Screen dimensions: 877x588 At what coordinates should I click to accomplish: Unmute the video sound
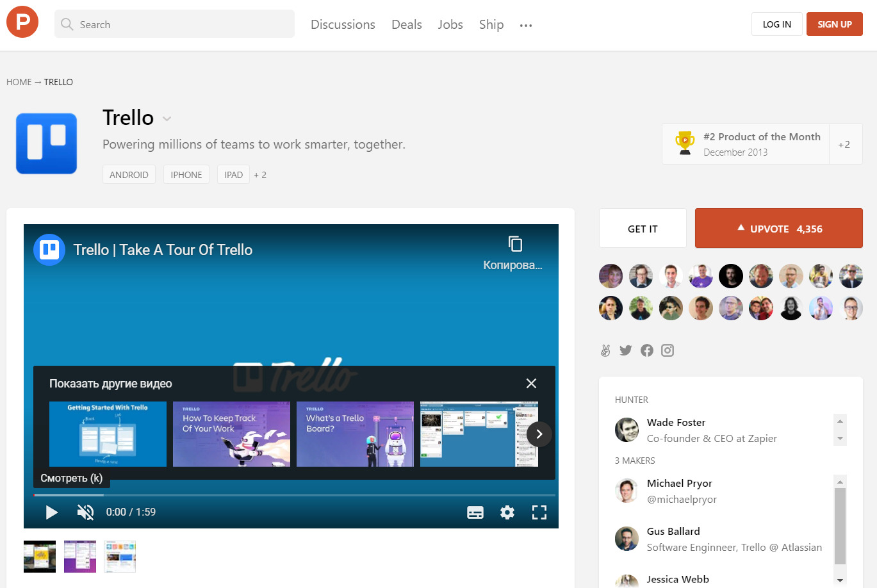coord(85,512)
